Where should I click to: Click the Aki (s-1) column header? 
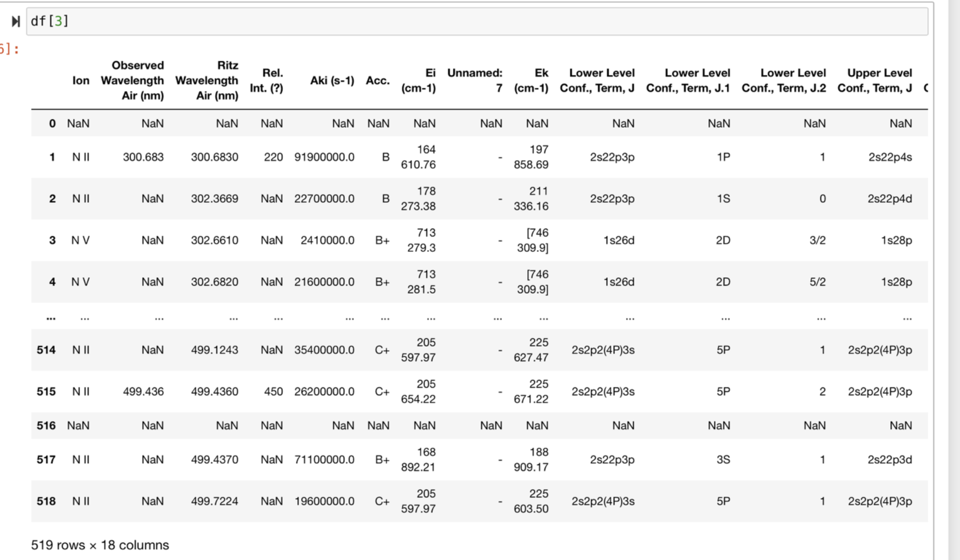[x=332, y=81]
